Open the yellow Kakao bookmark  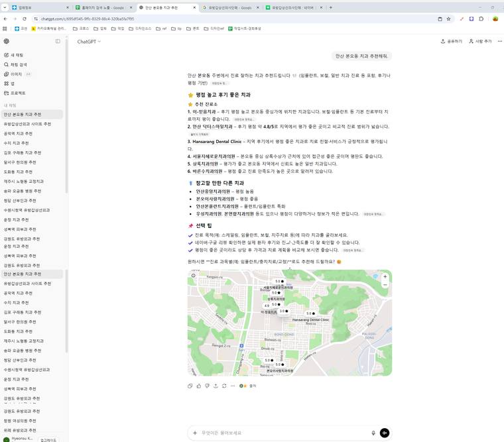tap(48, 28)
